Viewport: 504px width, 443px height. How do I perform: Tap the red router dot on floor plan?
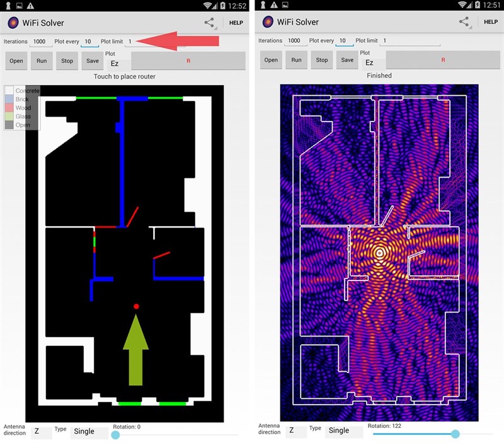[x=136, y=306]
